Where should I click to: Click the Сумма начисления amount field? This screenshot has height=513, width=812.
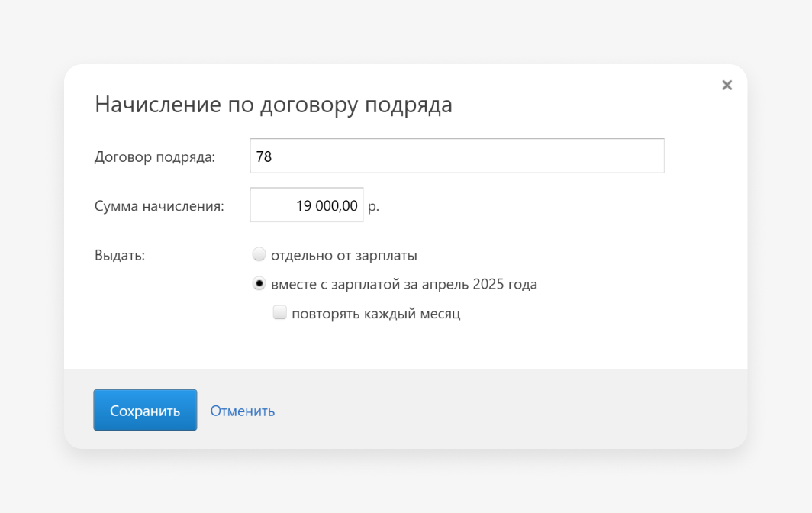[307, 205]
